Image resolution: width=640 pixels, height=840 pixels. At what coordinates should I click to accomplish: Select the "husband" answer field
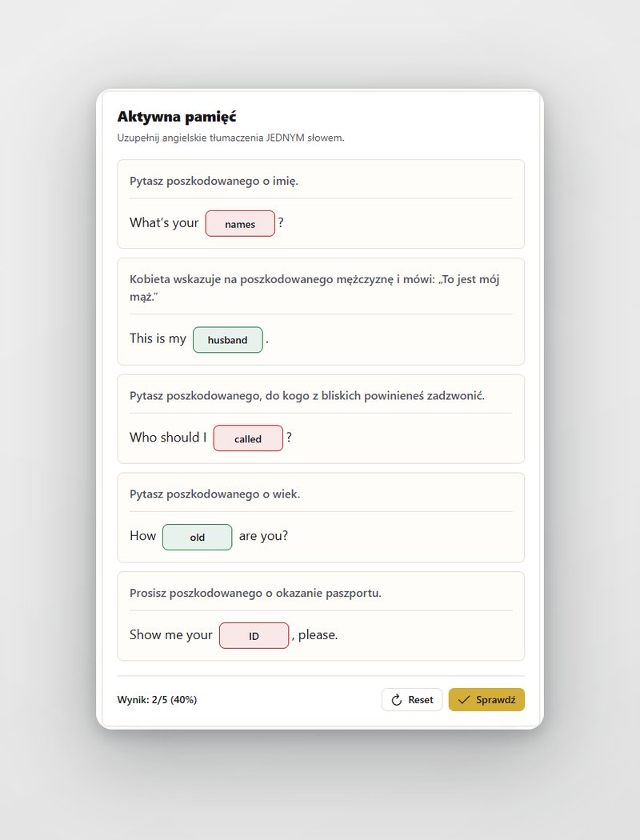click(x=228, y=340)
